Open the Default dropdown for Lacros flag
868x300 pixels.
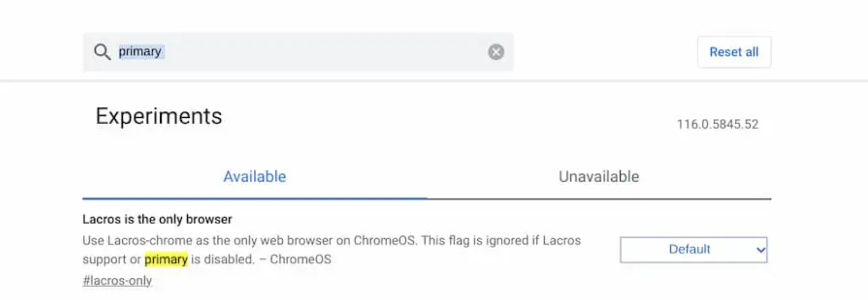click(x=693, y=250)
